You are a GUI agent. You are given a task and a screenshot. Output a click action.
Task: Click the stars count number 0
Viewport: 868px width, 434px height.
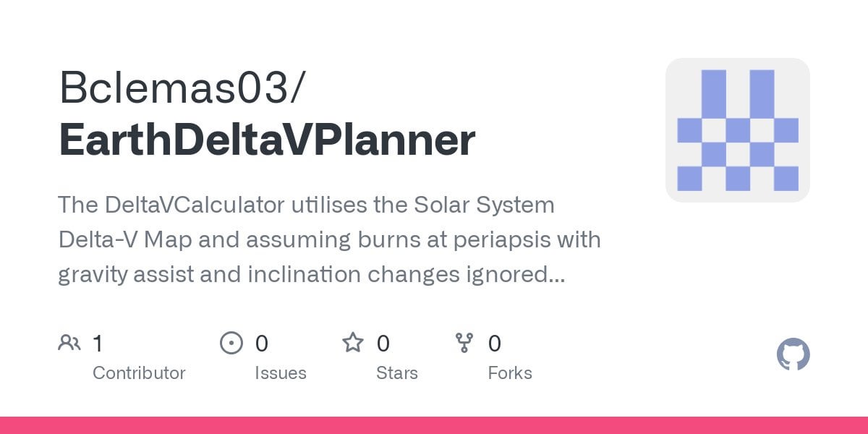pyautogui.click(x=383, y=343)
